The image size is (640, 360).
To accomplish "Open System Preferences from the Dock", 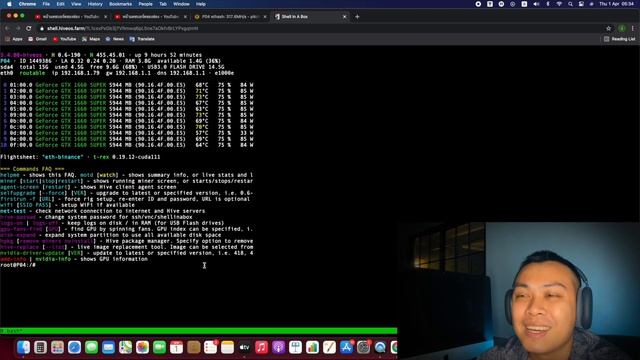I will [363, 347].
